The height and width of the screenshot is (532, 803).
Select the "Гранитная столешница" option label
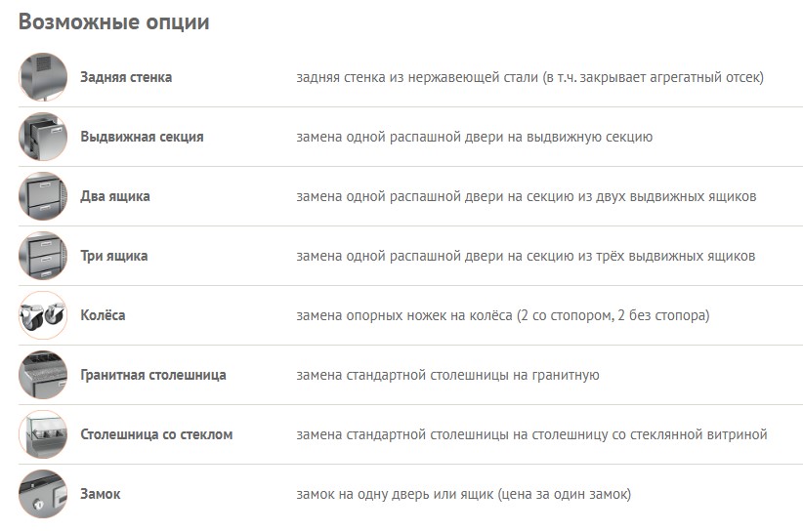pyautogui.click(x=153, y=375)
